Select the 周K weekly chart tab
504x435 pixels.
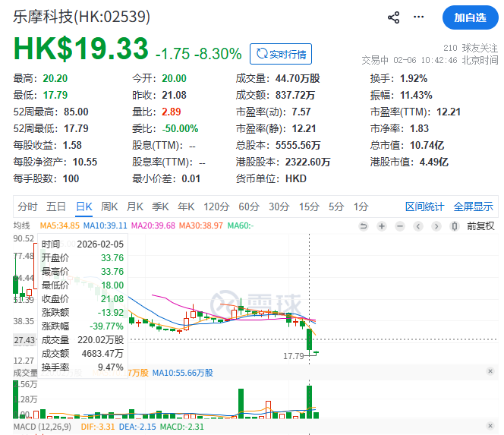(109, 206)
